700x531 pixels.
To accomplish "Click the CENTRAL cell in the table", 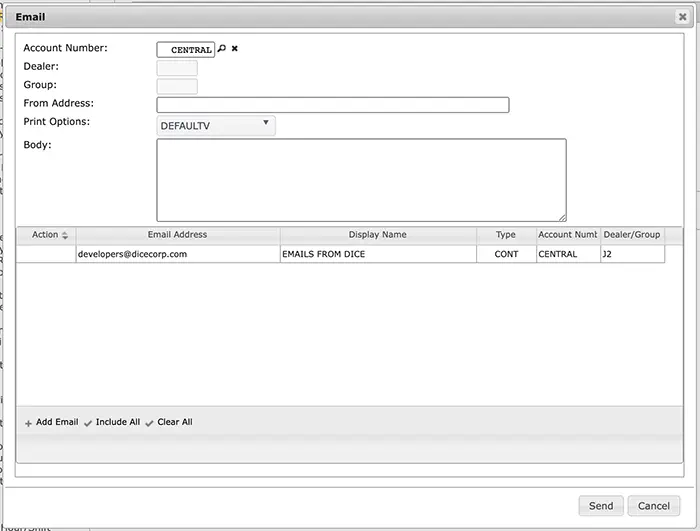I will [x=568, y=254].
